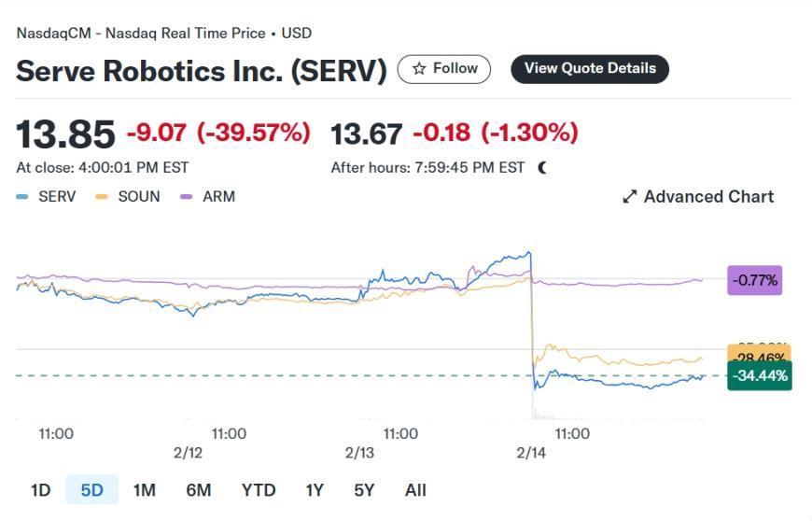Toggle the SERV legend series
The image size is (812, 521).
pyautogui.click(x=47, y=197)
